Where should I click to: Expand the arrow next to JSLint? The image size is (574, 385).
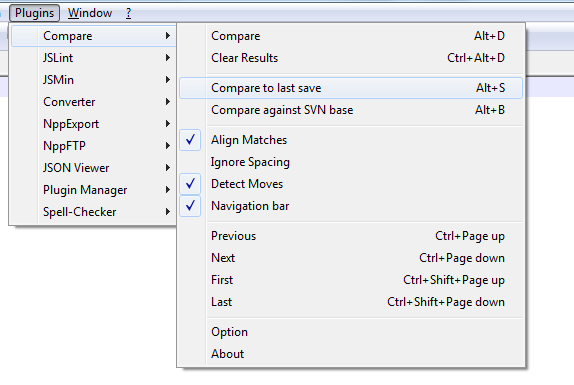[x=168, y=57]
